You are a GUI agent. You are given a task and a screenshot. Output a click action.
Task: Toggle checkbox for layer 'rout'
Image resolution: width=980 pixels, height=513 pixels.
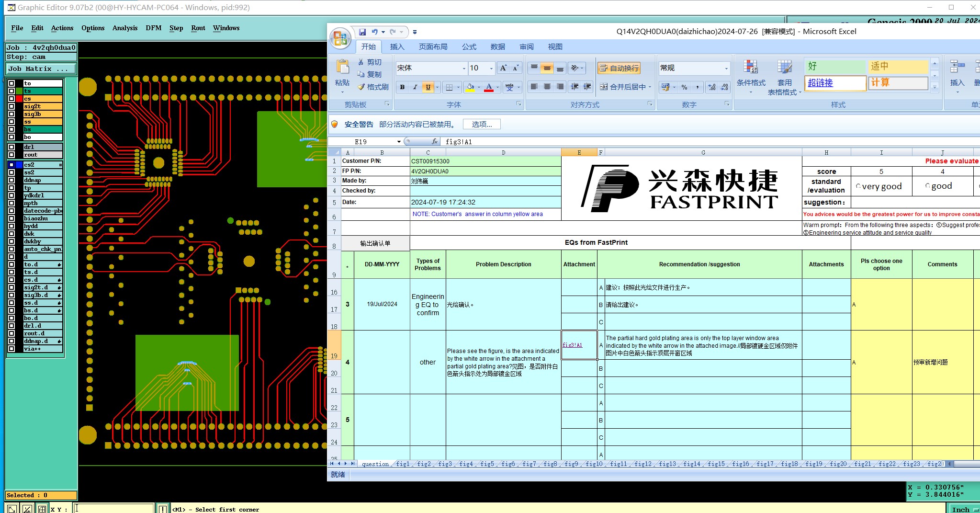point(11,155)
